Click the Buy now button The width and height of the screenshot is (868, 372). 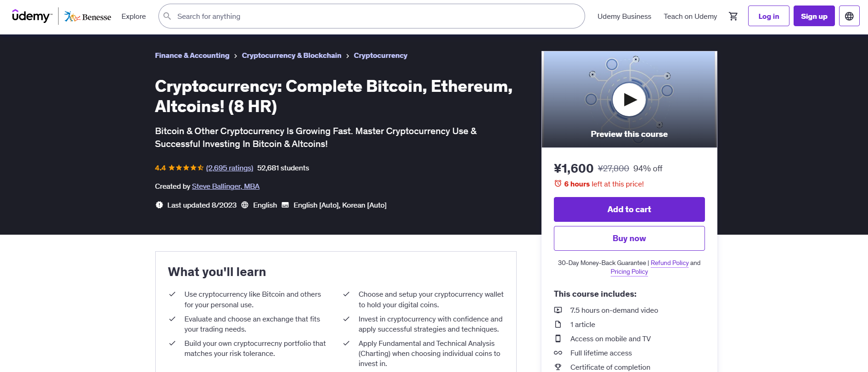629,238
